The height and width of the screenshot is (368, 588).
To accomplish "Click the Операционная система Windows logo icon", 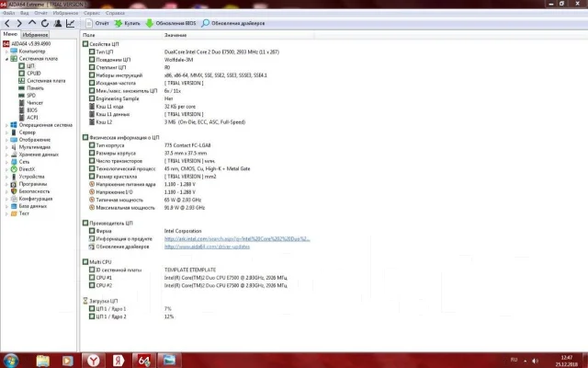I will tap(14, 125).
